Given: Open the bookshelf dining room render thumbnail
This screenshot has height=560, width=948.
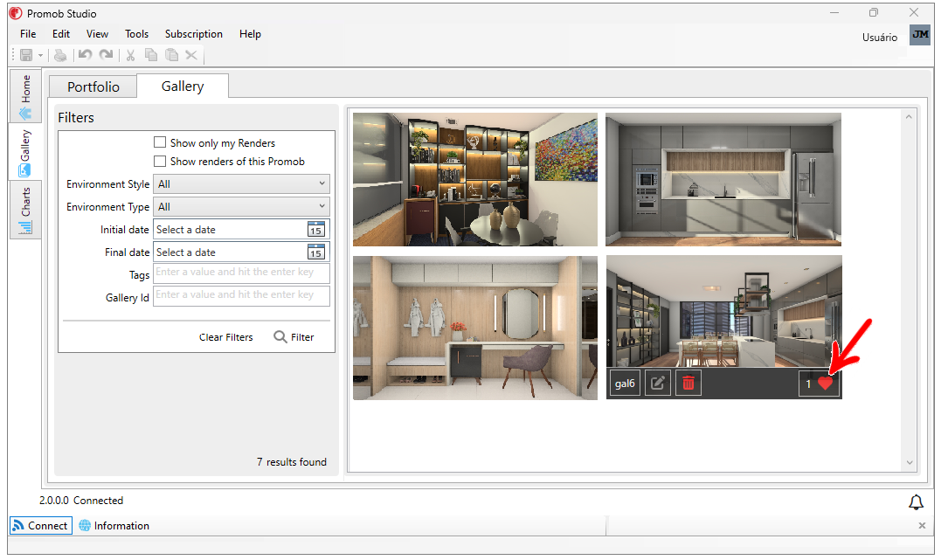Looking at the screenshot, I should [475, 180].
